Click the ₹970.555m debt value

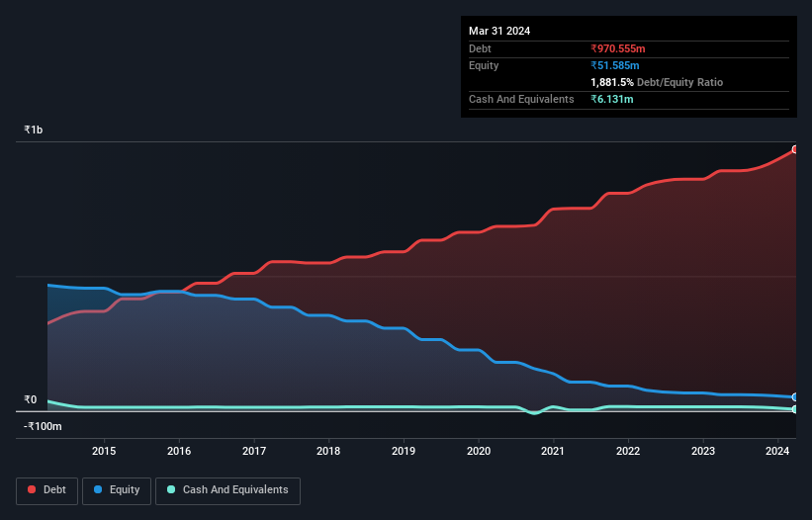(618, 48)
